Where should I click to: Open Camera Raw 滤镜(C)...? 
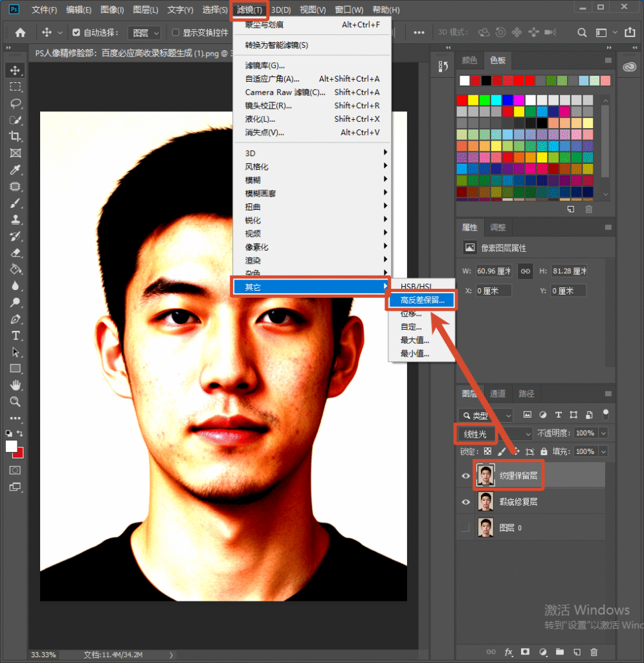[312, 92]
